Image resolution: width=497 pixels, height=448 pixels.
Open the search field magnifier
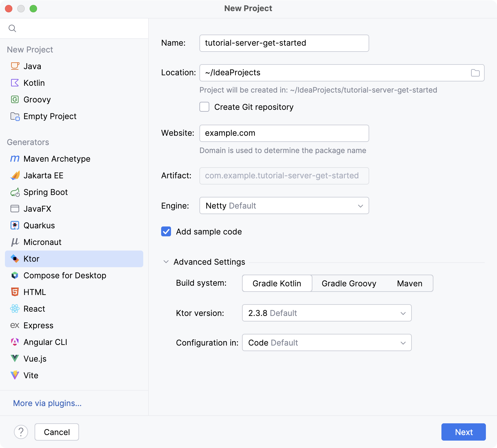12,28
